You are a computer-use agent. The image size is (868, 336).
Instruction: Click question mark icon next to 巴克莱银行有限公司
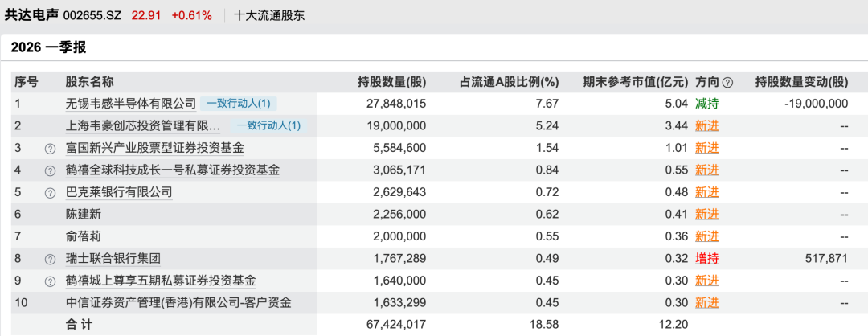(x=50, y=192)
